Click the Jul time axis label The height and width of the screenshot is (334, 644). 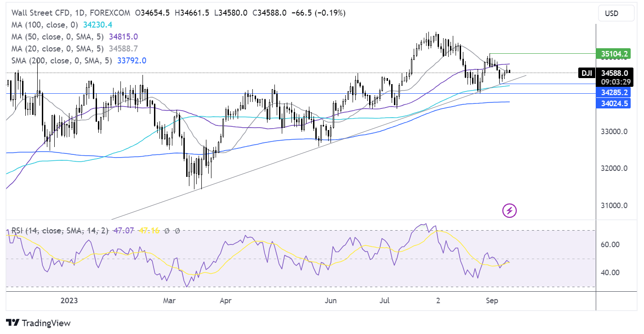click(385, 301)
